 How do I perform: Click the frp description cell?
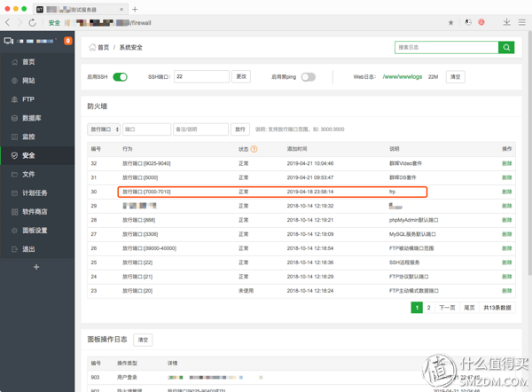[392, 192]
